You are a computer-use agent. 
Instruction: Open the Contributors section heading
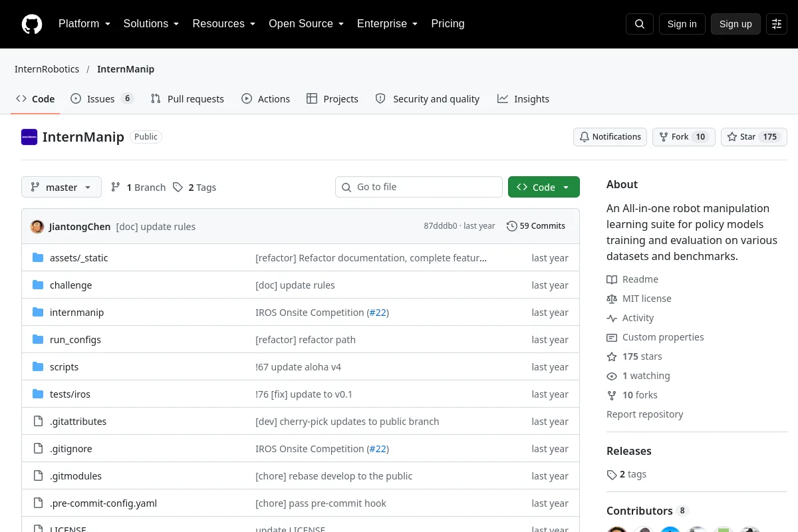coord(639,511)
